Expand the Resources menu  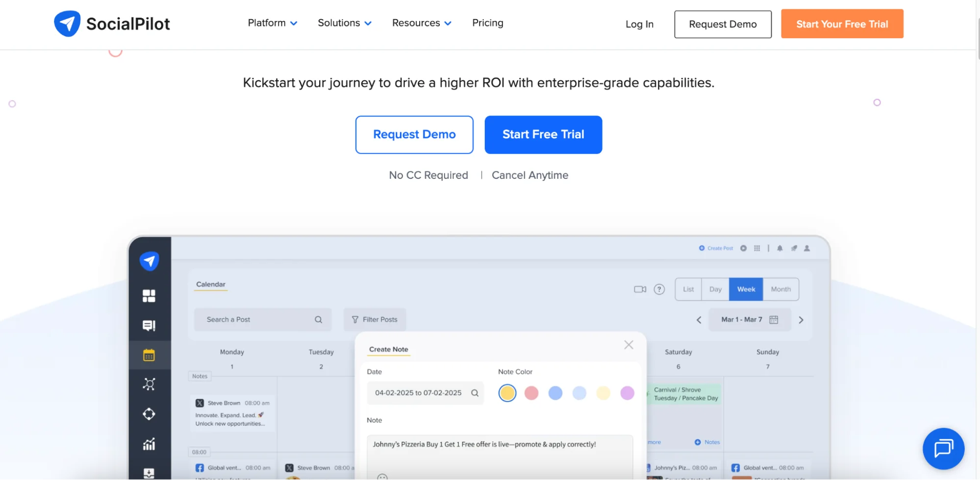[422, 23]
